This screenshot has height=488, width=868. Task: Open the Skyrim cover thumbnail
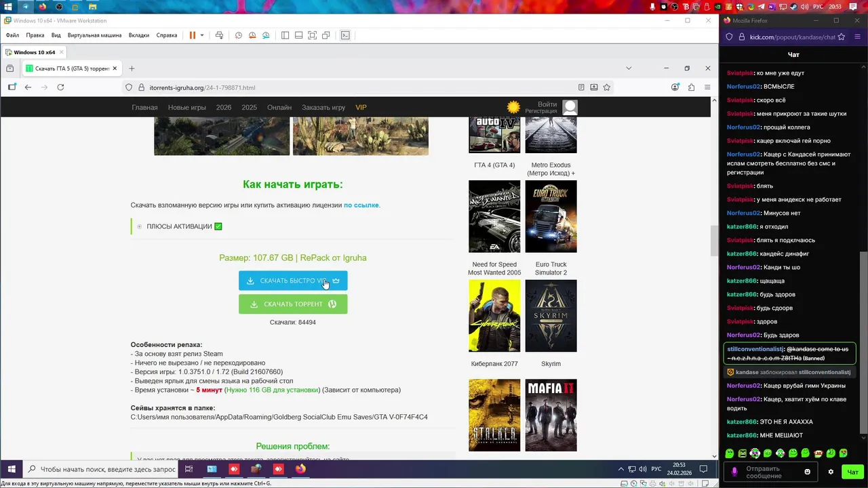pos(551,316)
